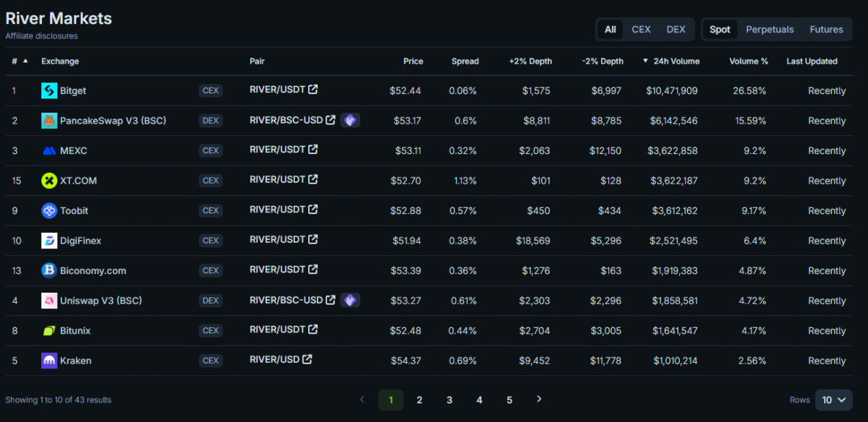Image resolution: width=868 pixels, height=422 pixels.
Task: Click the PancakeSwap V3 logo
Action: [x=48, y=120]
